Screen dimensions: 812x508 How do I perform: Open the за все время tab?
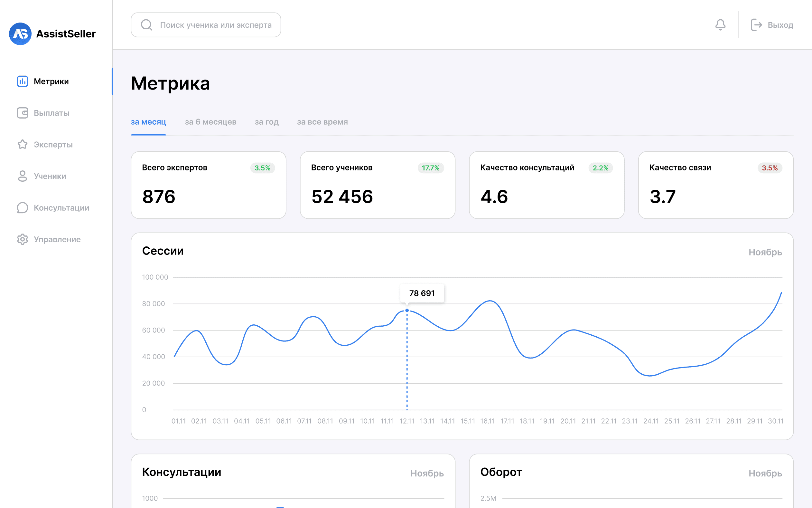pos(322,122)
